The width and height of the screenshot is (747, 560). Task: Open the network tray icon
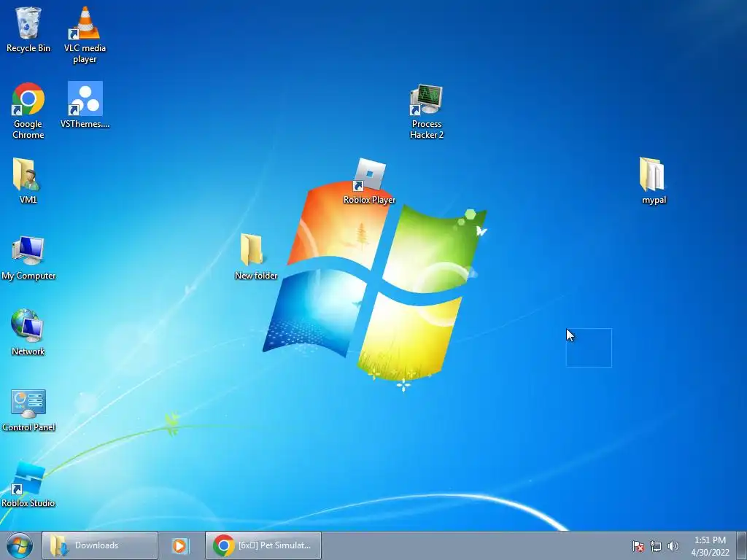click(656, 546)
